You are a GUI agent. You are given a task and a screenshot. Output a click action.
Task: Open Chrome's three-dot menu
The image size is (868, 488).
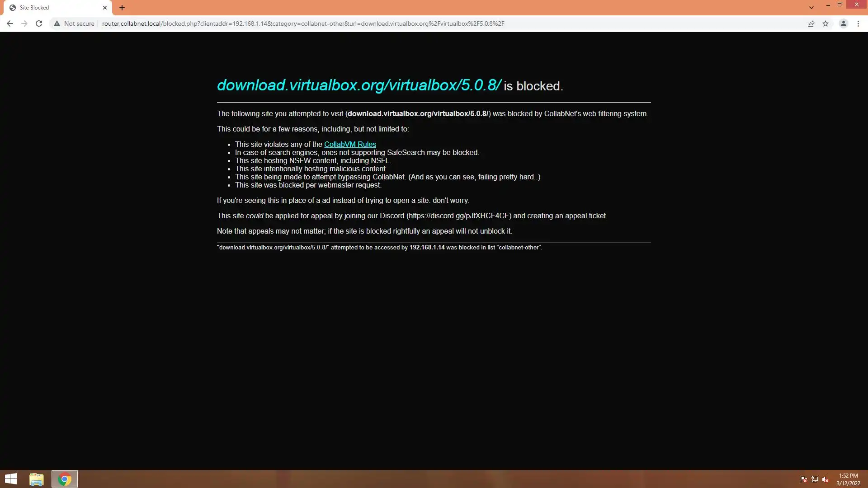(x=858, y=23)
